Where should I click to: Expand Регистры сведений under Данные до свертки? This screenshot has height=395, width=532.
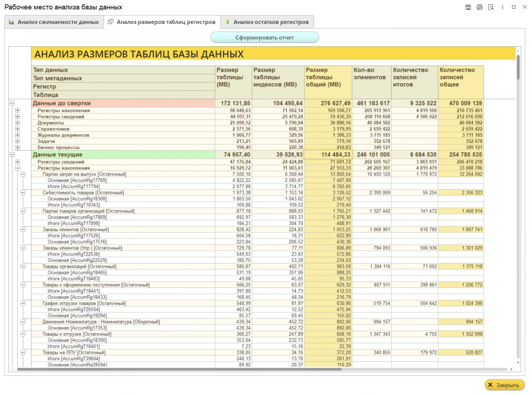(x=18, y=116)
